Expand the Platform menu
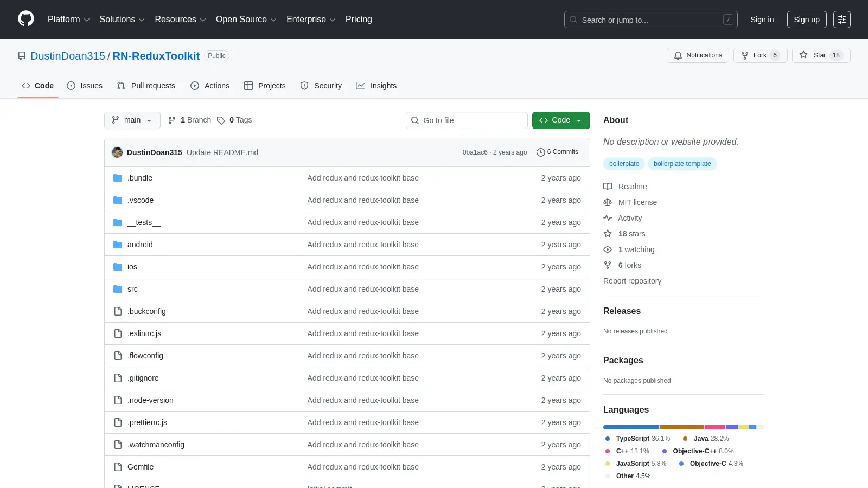The image size is (868, 488). [68, 20]
